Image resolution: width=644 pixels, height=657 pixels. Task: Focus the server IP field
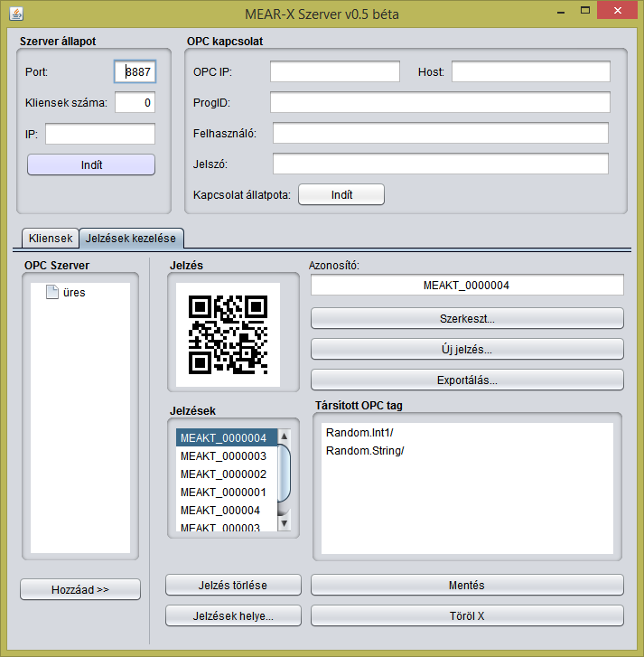click(x=100, y=134)
